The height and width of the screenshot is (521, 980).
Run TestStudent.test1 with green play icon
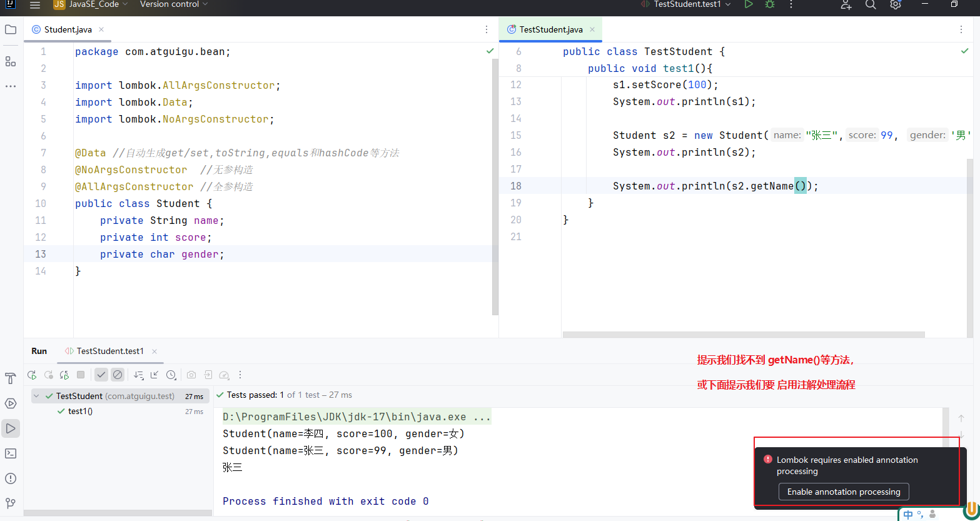(x=749, y=4)
